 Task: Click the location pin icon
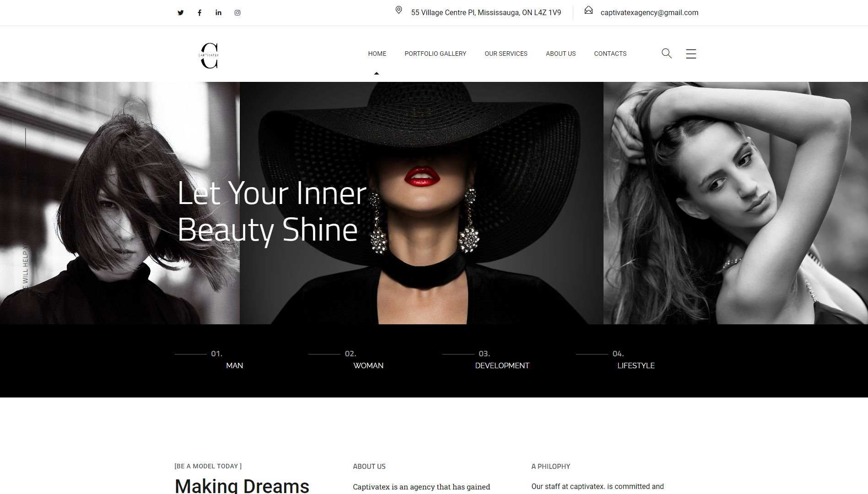coord(399,10)
